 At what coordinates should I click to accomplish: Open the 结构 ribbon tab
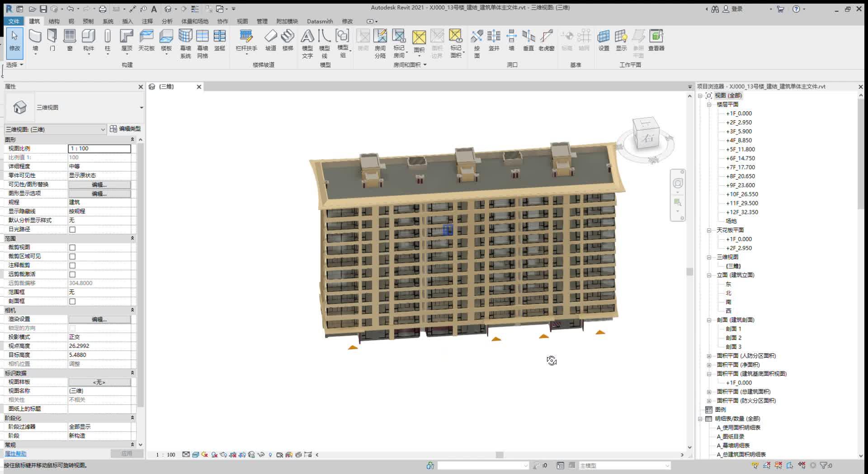coord(54,21)
